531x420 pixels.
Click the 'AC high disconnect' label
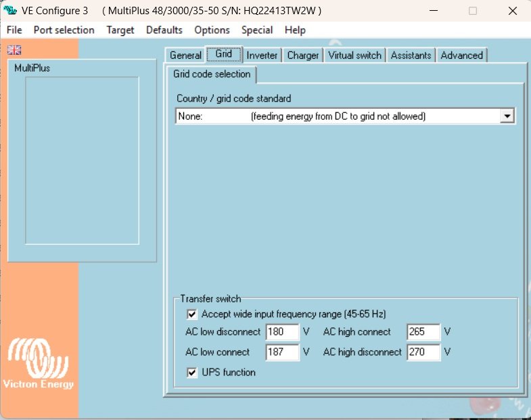[x=363, y=352]
